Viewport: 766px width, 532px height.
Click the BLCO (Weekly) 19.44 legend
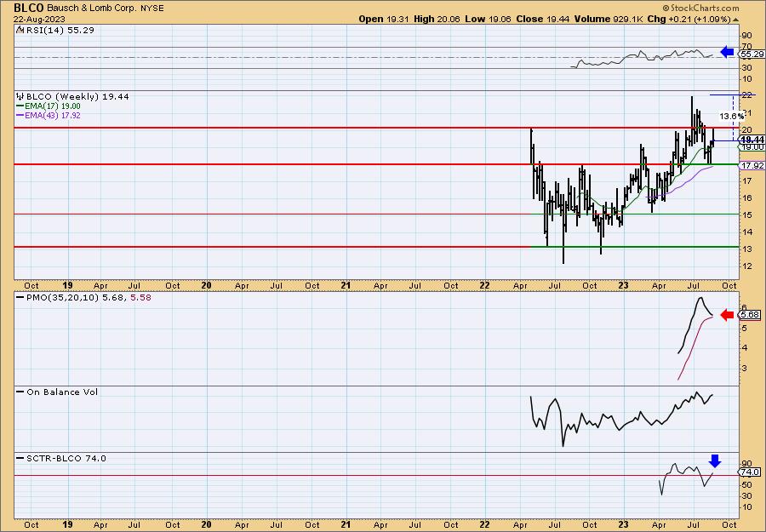tap(77, 97)
